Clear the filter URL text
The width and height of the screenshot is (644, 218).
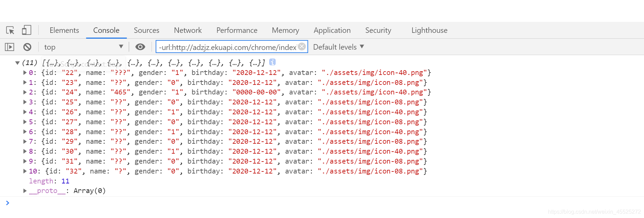302,47
